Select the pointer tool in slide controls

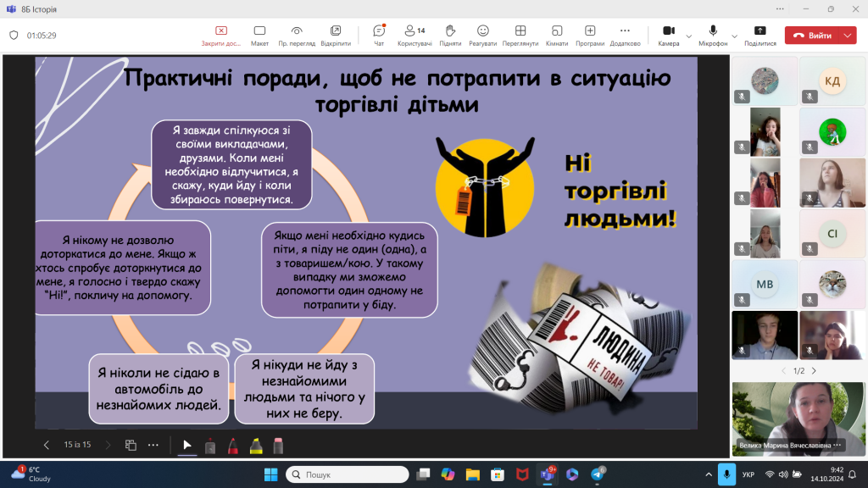(187, 445)
